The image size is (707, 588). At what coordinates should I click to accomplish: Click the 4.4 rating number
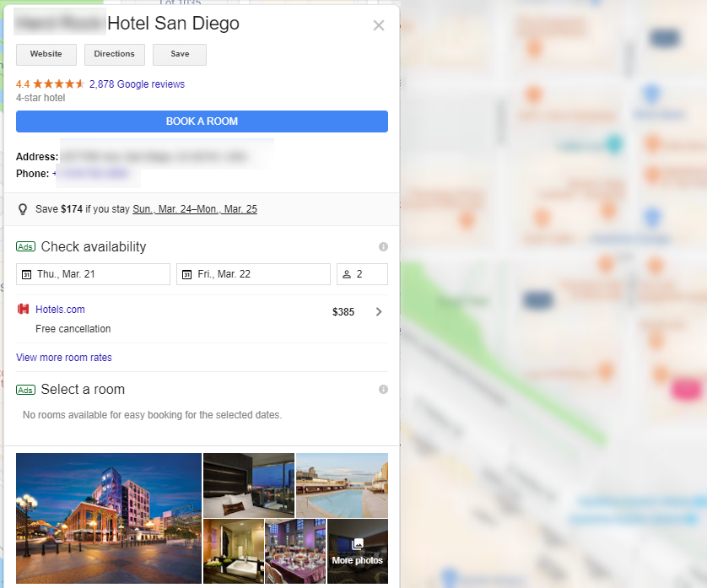(23, 84)
